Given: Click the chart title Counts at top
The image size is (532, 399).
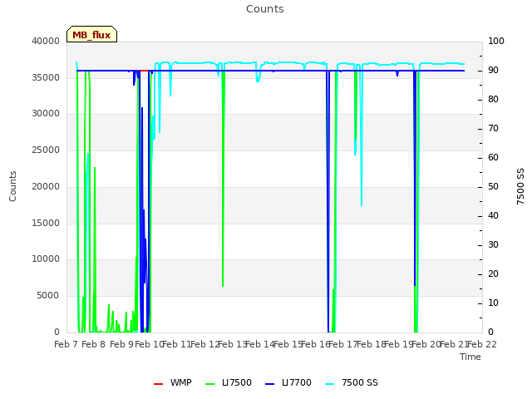Looking at the screenshot, I should click(x=265, y=9).
